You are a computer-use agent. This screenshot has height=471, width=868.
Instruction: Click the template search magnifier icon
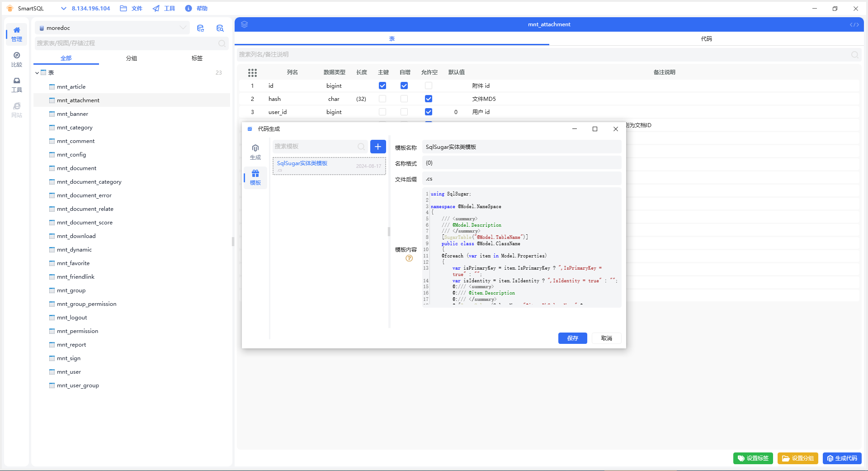pyautogui.click(x=361, y=147)
